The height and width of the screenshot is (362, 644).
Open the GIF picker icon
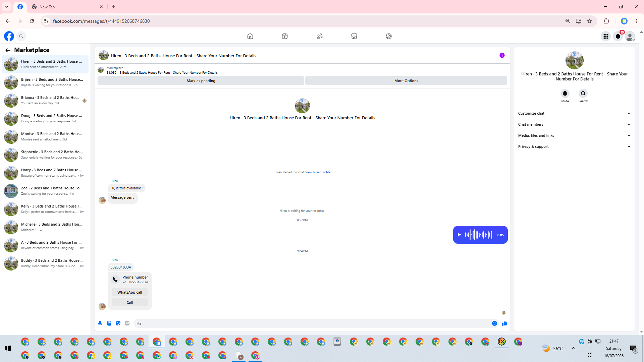tap(127, 323)
